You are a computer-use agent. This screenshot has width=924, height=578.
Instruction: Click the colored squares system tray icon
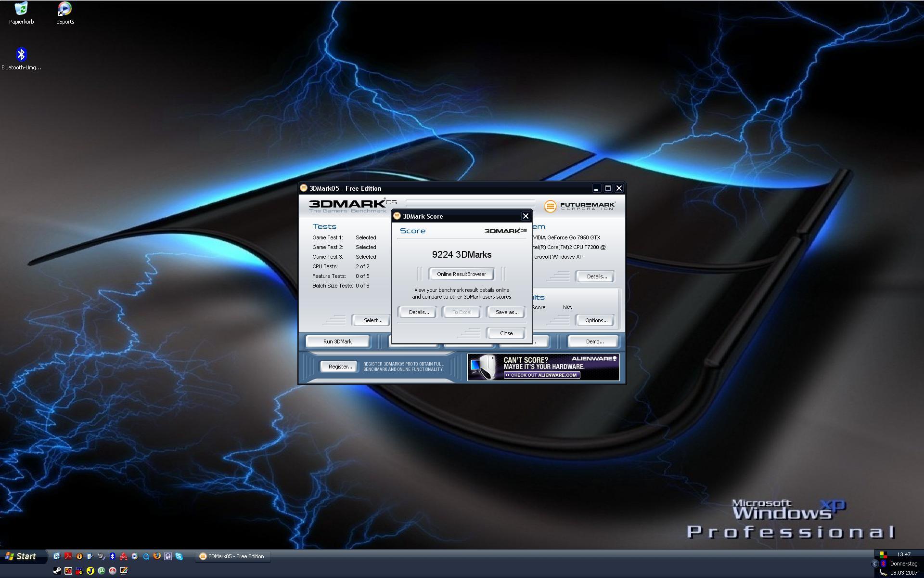pos(884,555)
